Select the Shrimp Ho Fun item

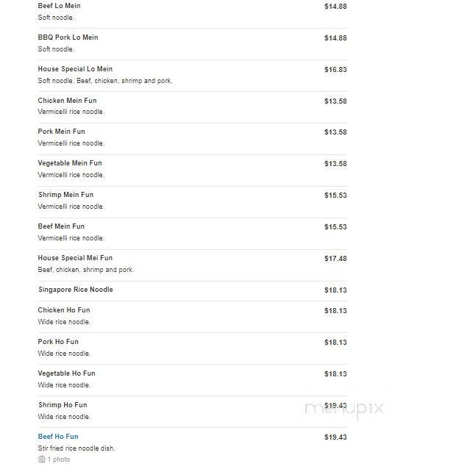click(63, 405)
